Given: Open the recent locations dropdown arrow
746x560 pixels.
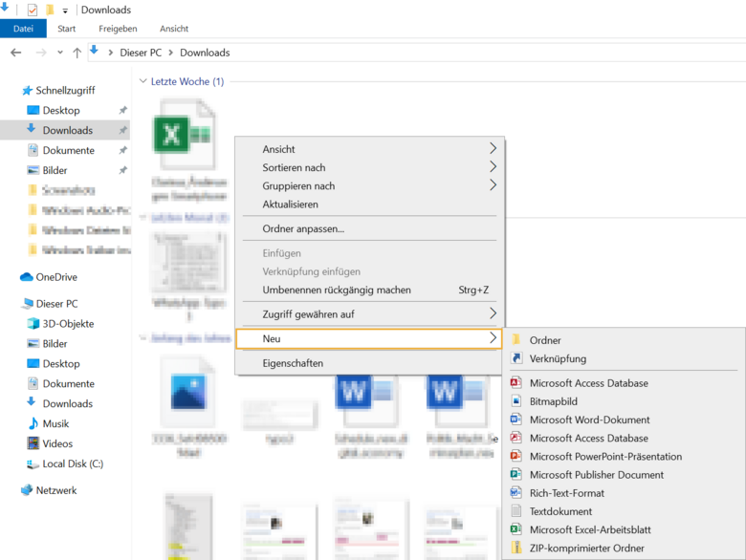Looking at the screenshot, I should (60, 53).
